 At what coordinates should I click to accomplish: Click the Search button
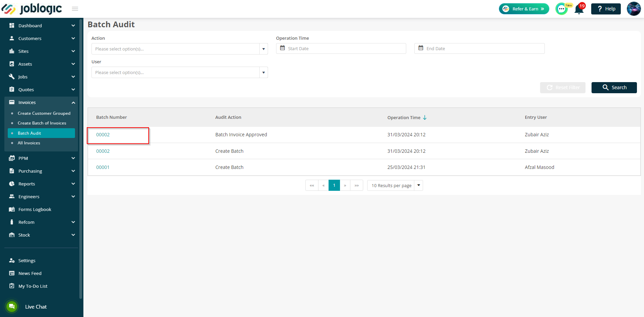point(614,87)
